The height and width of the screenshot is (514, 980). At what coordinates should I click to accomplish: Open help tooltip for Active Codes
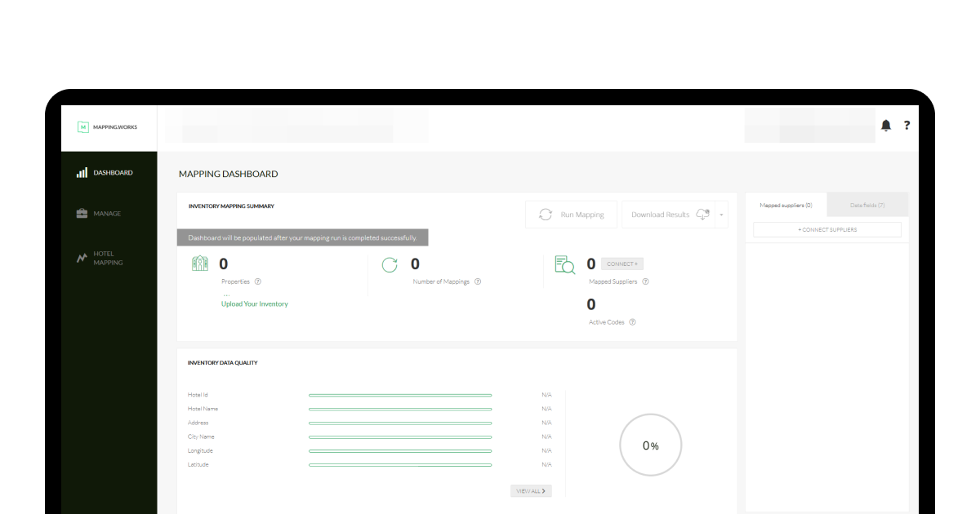point(632,322)
